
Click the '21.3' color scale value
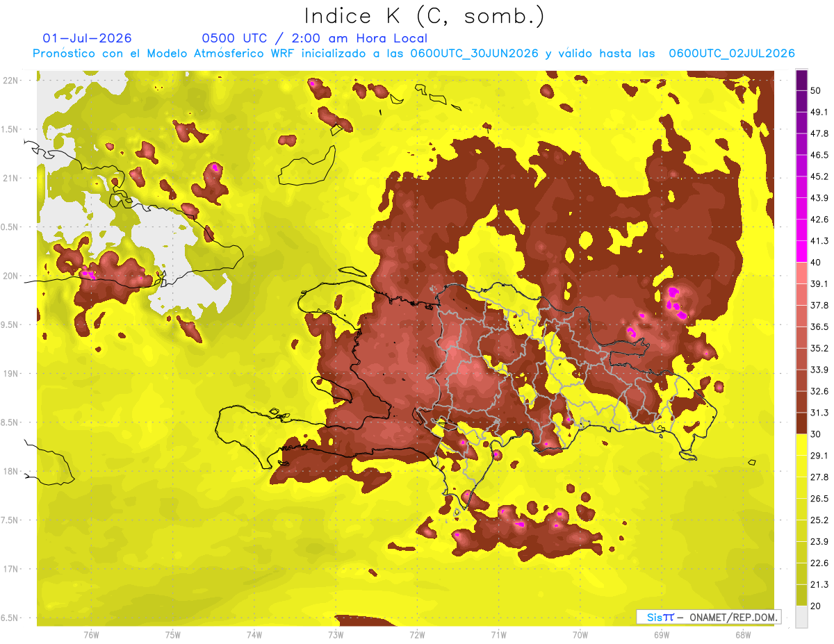pos(819,584)
